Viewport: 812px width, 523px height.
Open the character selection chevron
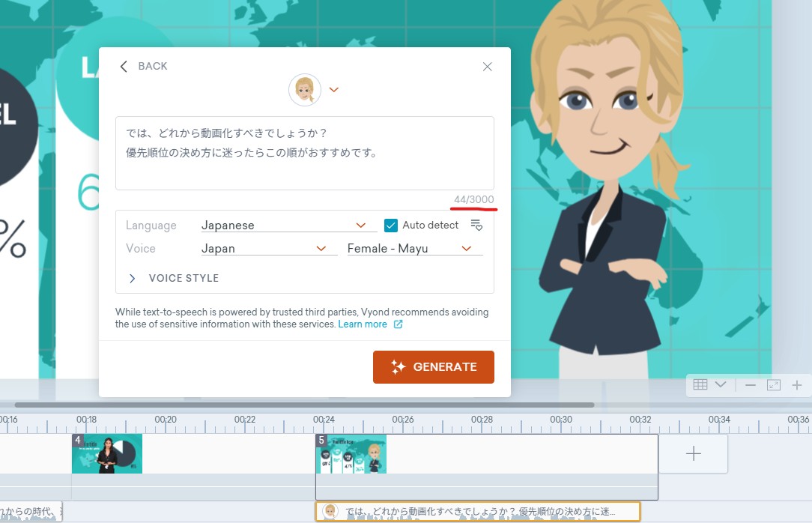tap(334, 90)
